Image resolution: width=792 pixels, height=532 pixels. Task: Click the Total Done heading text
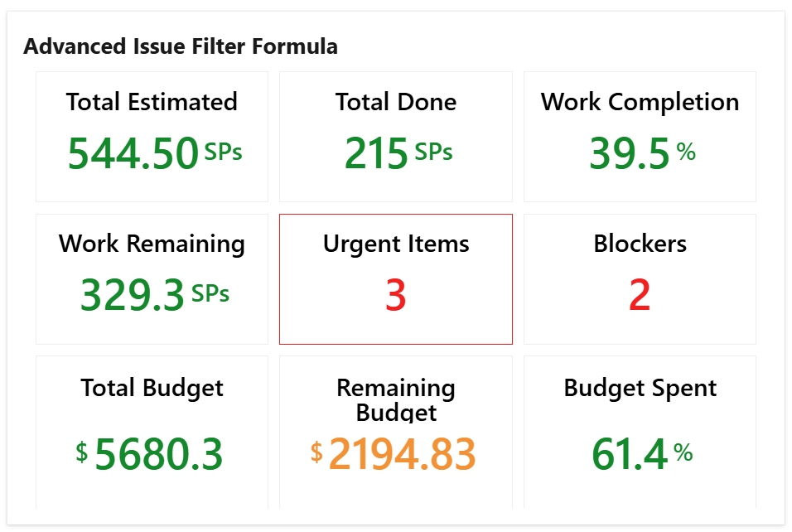(x=395, y=102)
